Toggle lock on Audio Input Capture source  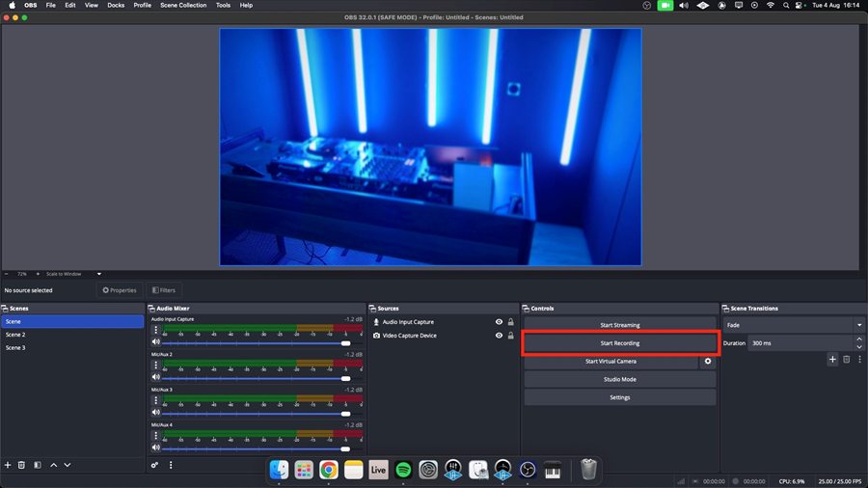511,322
